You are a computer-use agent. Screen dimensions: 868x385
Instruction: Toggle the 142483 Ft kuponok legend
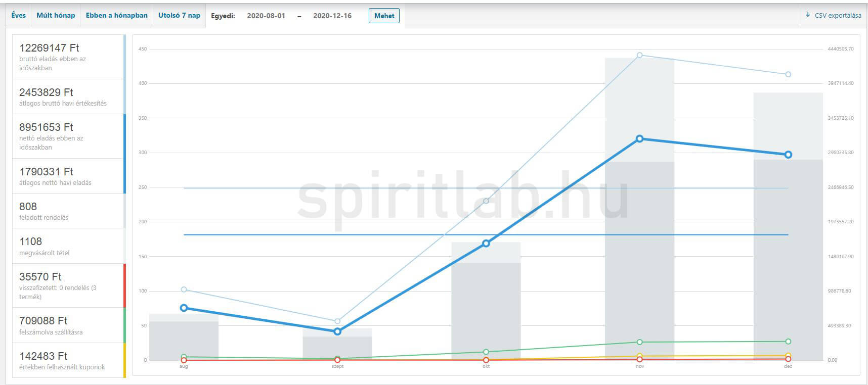click(69, 361)
